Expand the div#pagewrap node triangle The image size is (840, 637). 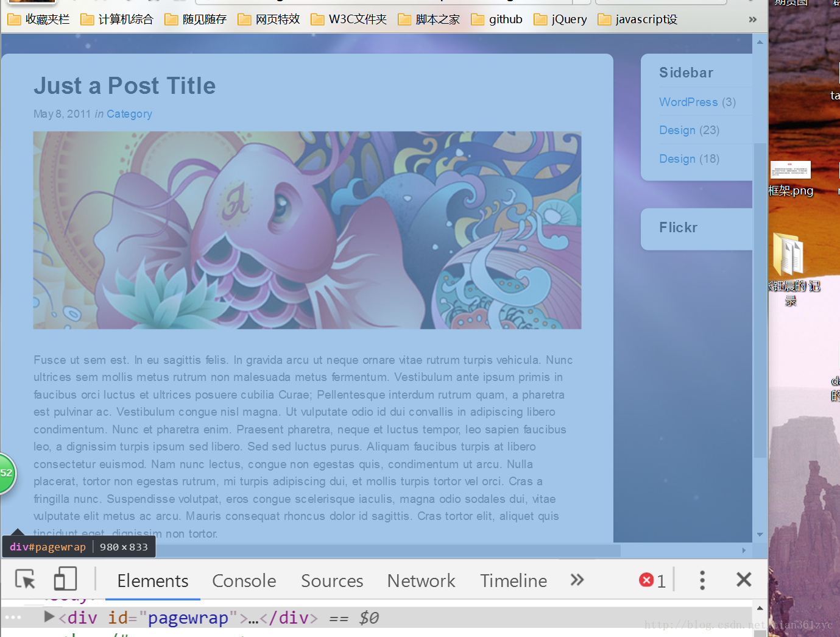(49, 617)
